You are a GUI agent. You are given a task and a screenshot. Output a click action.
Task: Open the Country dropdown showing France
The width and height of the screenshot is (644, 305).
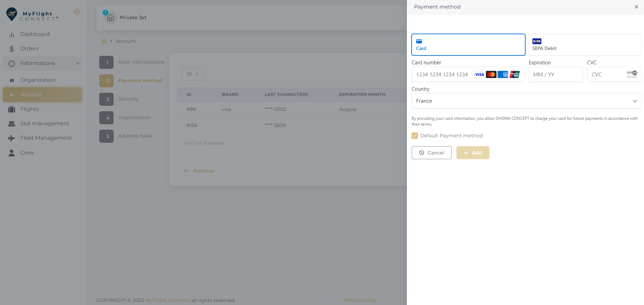[526, 101]
